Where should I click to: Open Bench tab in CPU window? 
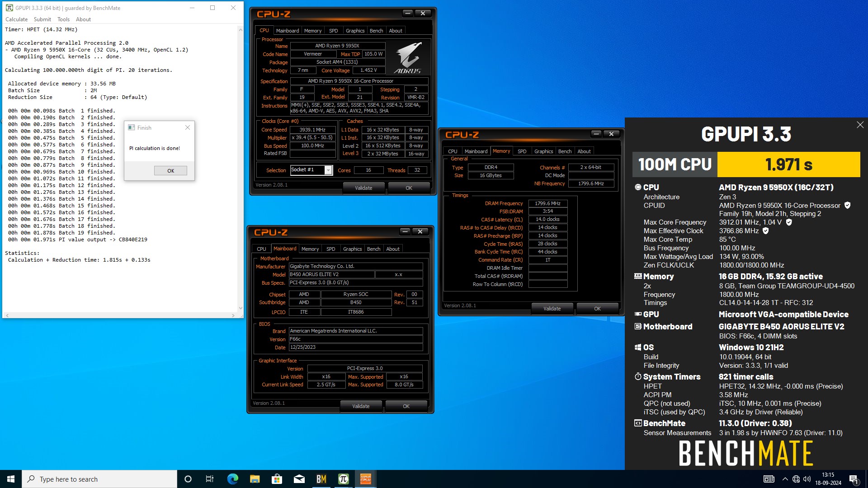(x=376, y=31)
